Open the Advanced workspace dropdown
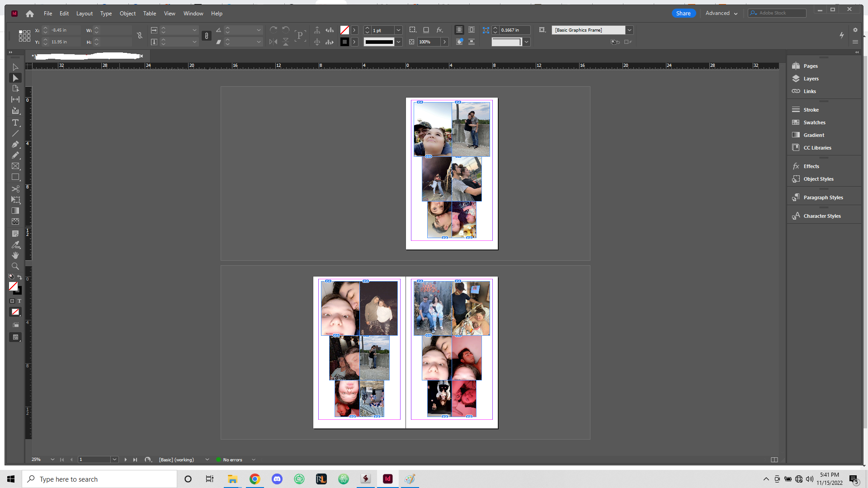Viewport: 868px width, 488px height. (x=722, y=14)
